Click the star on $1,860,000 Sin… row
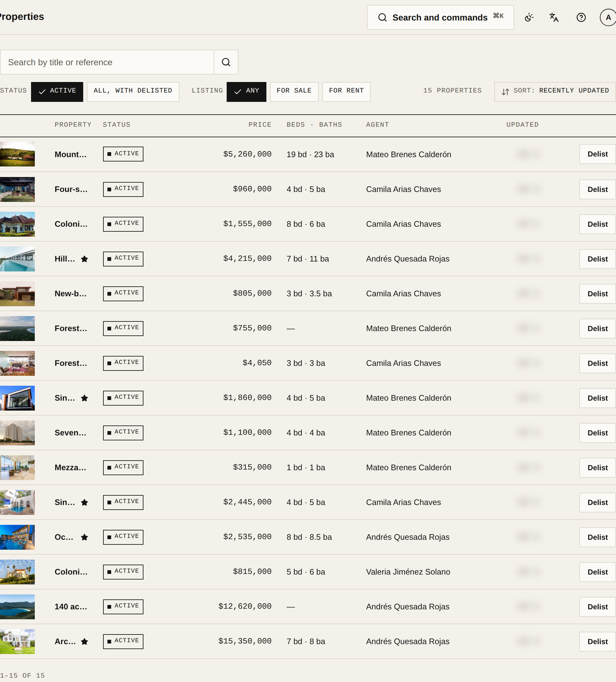Screen dimensions: 616x682 (x=84, y=398)
